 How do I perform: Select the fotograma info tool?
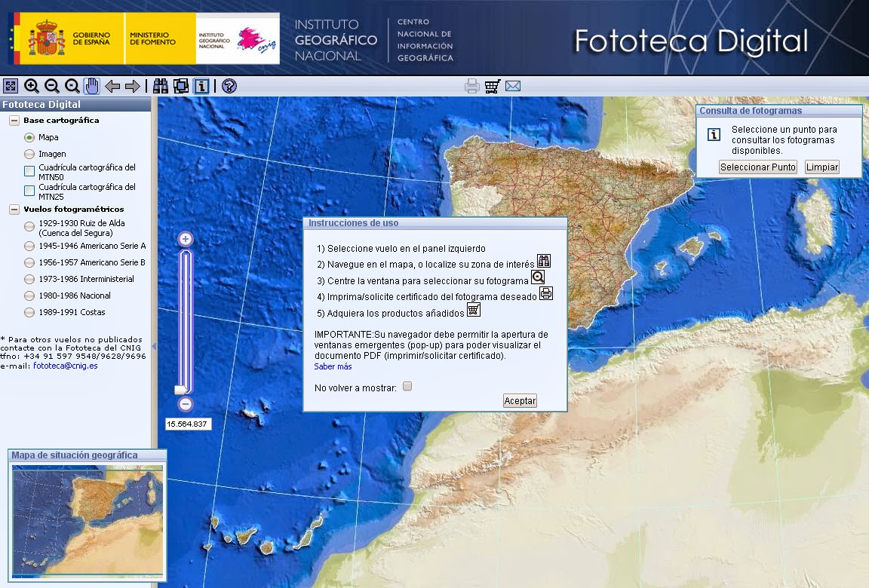[201, 85]
